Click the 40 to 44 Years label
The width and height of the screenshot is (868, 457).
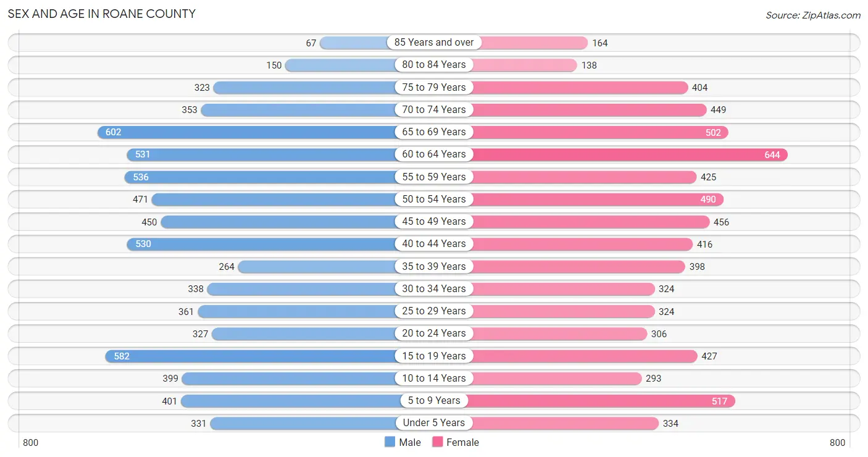434,244
